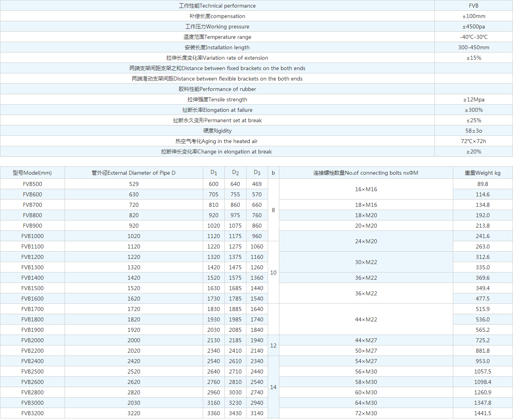Click the FVB3200 model cell
513x420 pixels.
point(32,413)
